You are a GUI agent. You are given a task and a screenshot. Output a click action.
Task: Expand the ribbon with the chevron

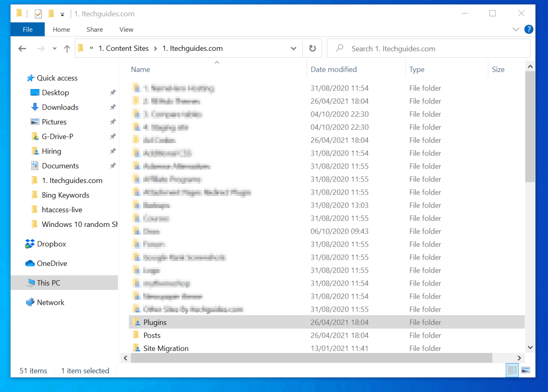(516, 29)
